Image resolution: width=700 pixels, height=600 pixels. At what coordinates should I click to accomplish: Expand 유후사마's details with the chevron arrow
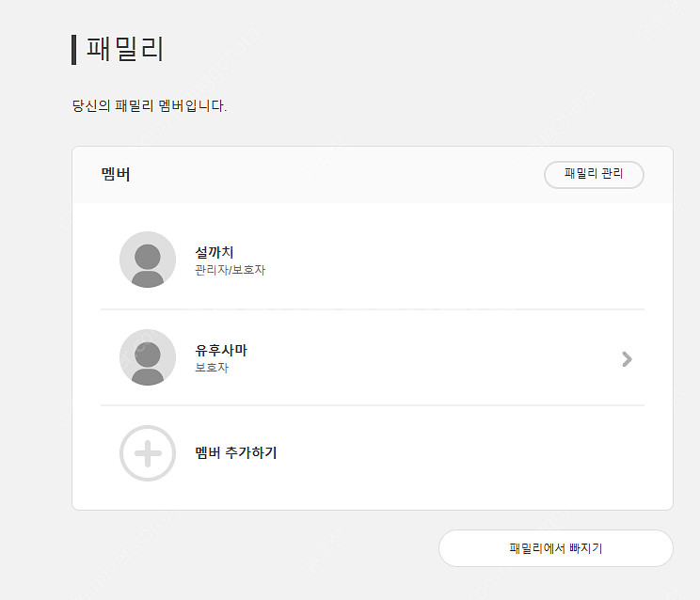coord(627,358)
